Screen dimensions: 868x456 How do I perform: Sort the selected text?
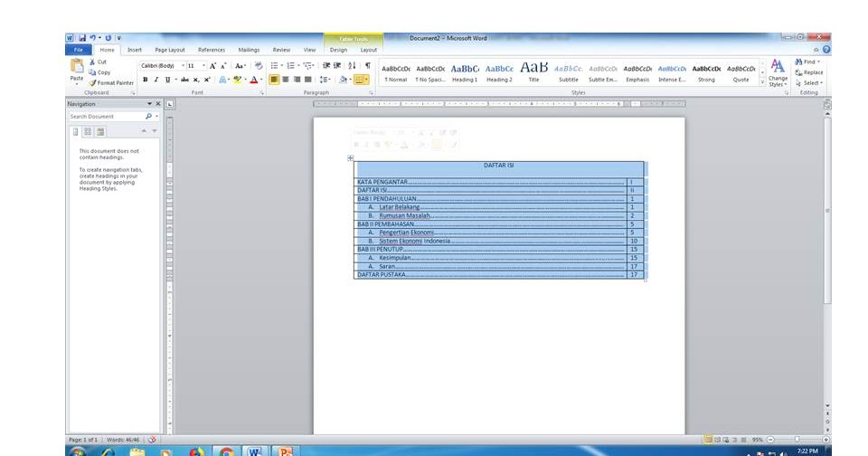coord(352,66)
